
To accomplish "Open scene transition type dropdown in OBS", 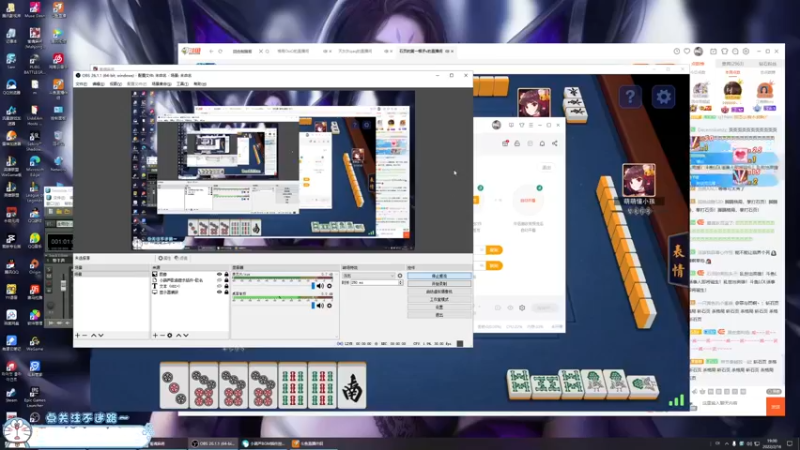I will pos(369,276).
